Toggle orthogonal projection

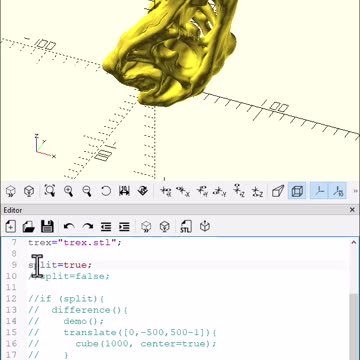pyautogui.click(x=297, y=191)
